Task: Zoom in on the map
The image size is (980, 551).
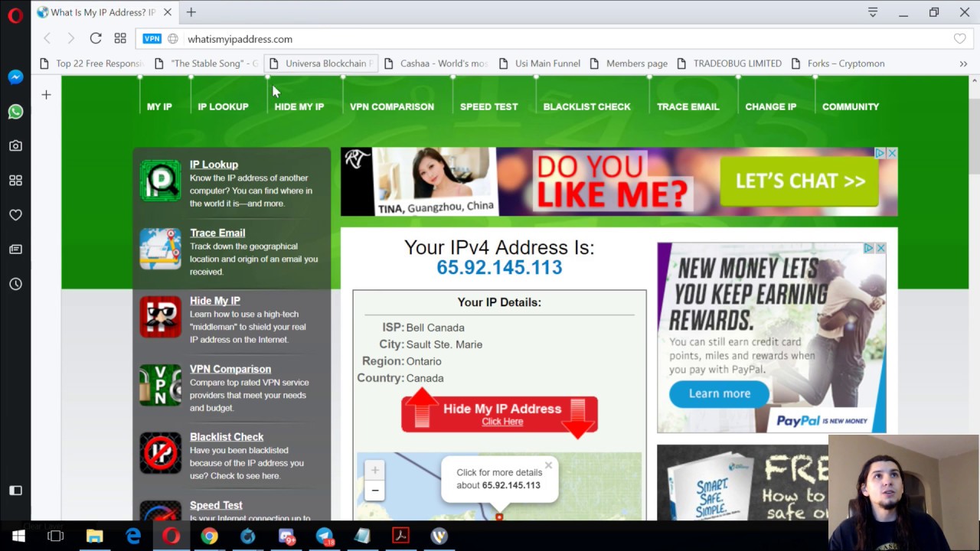Action: [375, 471]
